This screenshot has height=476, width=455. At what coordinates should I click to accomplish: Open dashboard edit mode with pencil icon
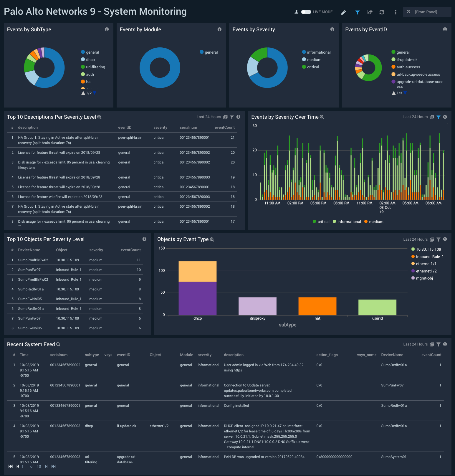[343, 12]
